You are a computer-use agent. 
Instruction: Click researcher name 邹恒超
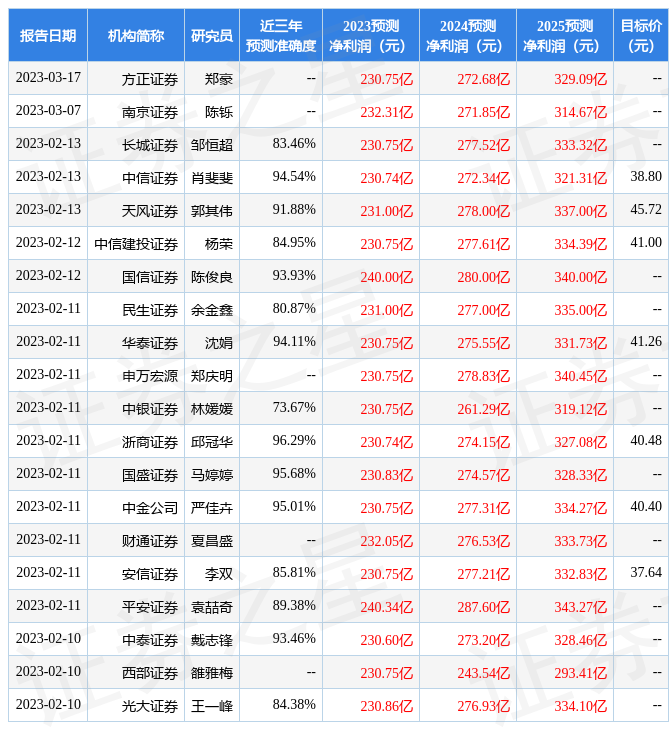[212, 145]
